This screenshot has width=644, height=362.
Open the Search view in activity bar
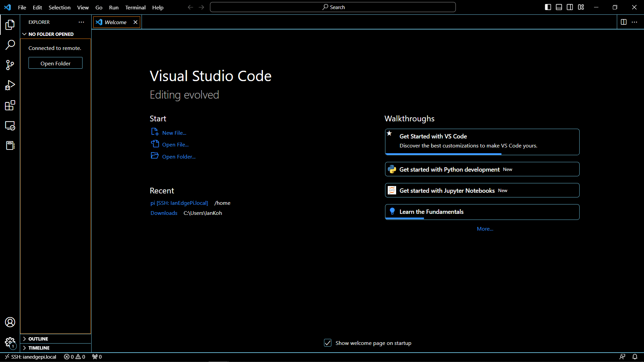pos(10,45)
